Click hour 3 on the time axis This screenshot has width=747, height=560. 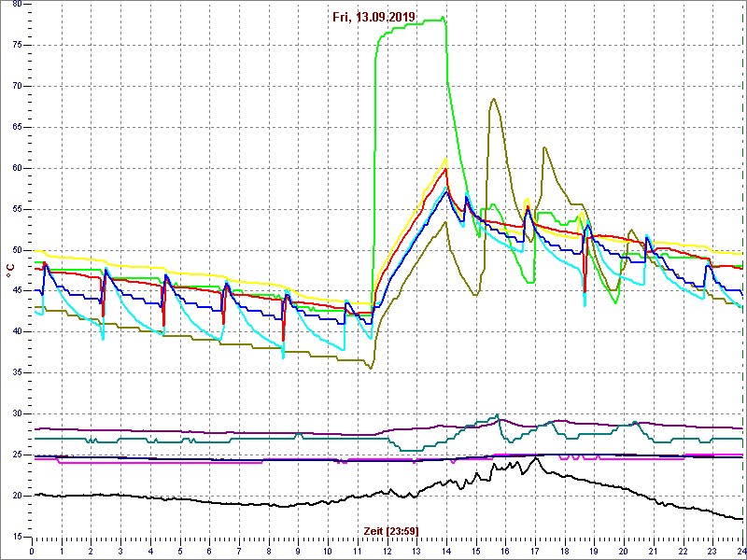pos(120,552)
